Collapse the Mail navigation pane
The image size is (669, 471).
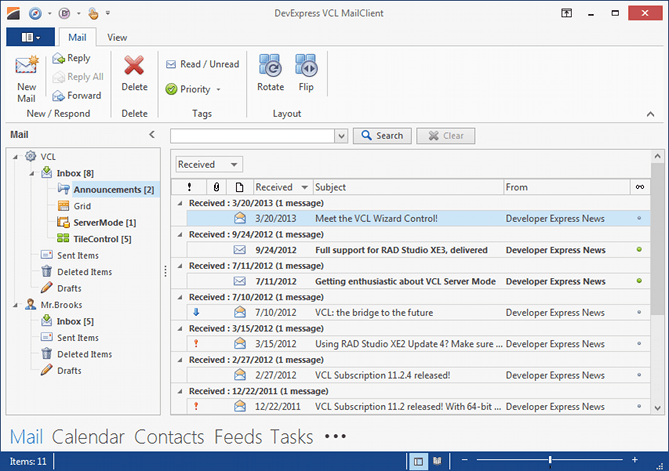coord(152,134)
